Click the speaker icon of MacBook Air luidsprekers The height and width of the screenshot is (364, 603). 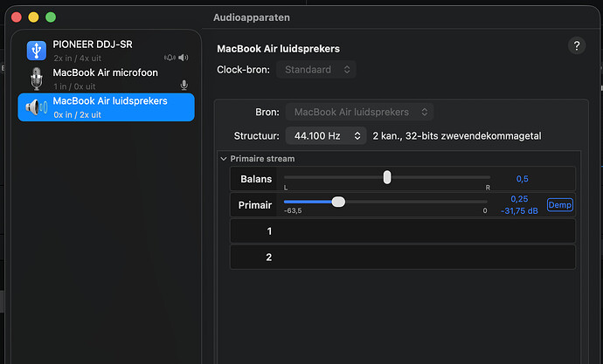(36, 107)
